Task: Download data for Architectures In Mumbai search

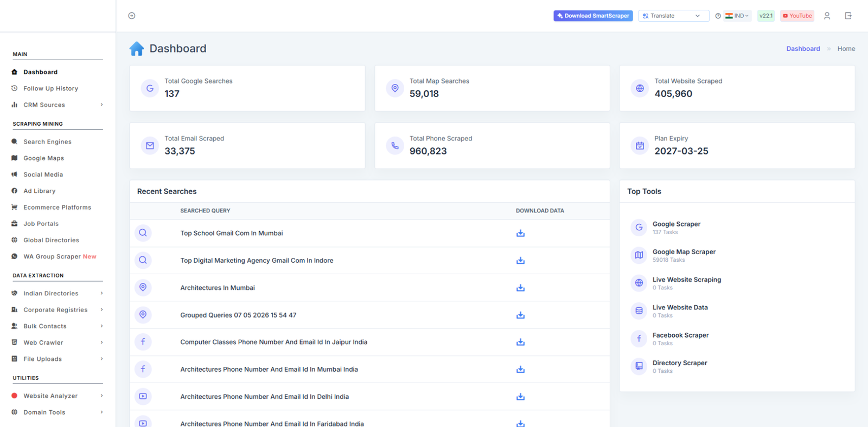Action: coord(520,288)
